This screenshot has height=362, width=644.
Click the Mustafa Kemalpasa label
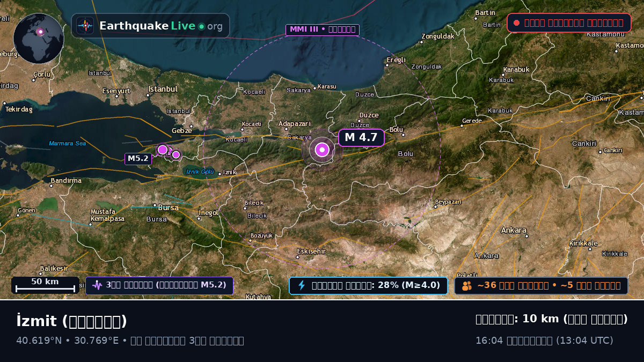point(107,215)
